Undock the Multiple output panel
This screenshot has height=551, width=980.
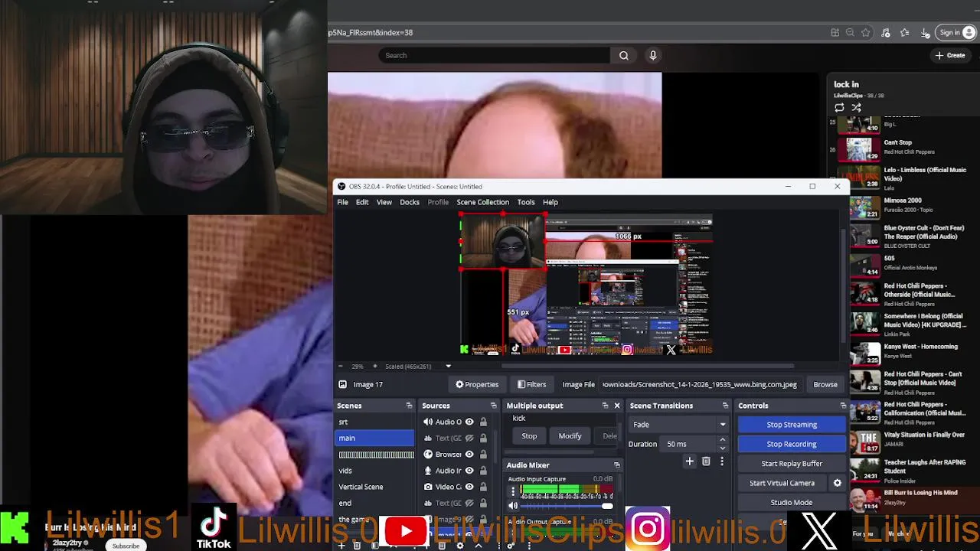coord(605,406)
